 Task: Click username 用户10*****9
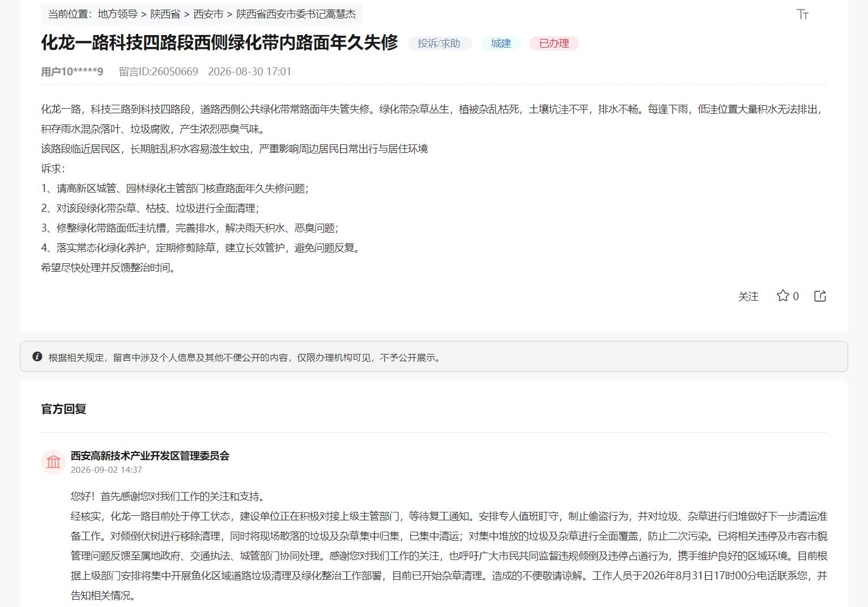72,71
